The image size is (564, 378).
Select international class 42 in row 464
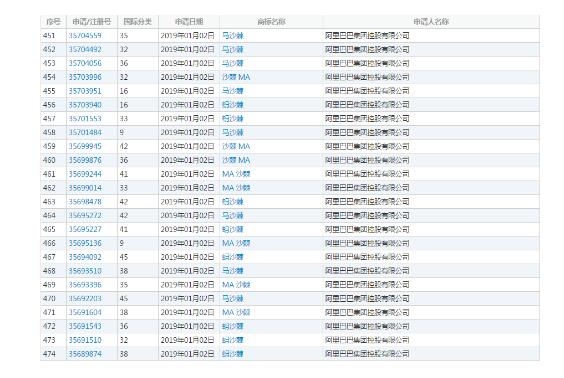138,215
